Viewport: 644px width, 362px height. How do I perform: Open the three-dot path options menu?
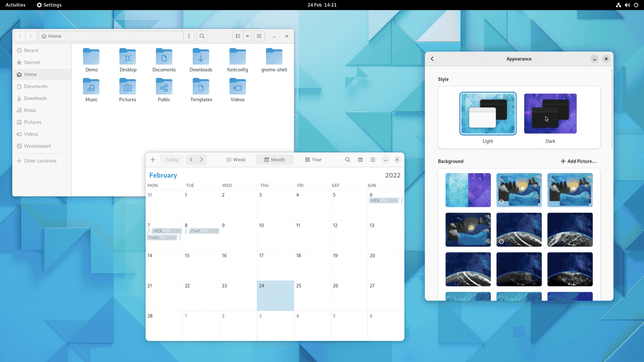(189, 36)
